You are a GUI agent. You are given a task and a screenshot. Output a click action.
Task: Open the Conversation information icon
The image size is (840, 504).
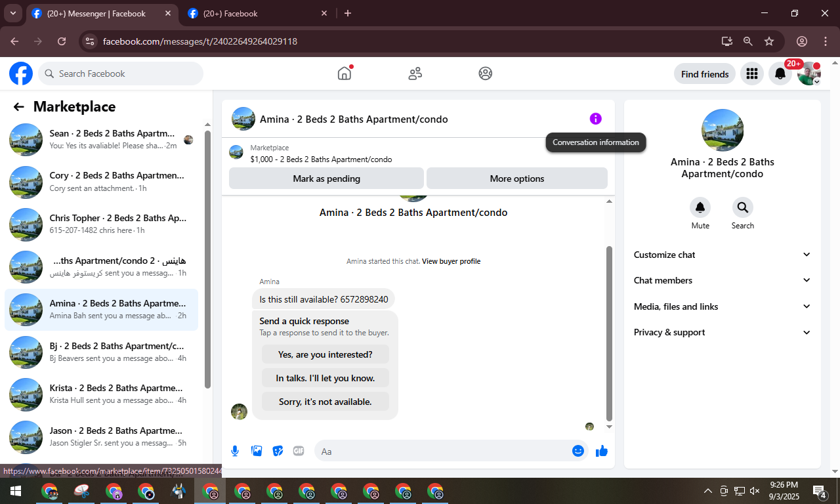595,119
